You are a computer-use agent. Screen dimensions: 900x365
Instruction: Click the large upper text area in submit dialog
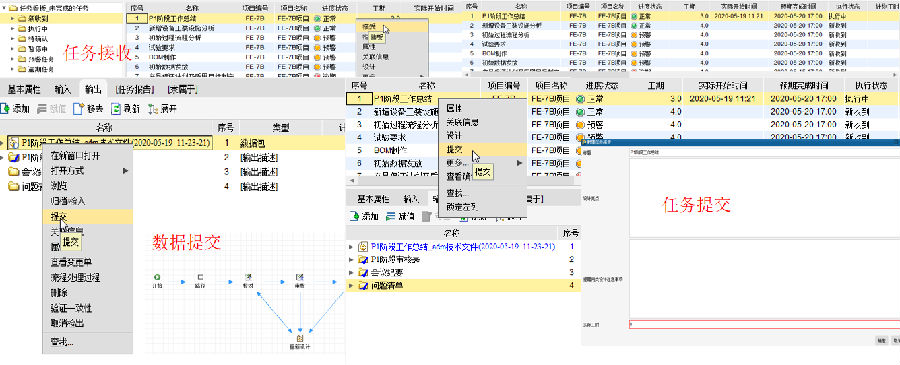[764, 197]
